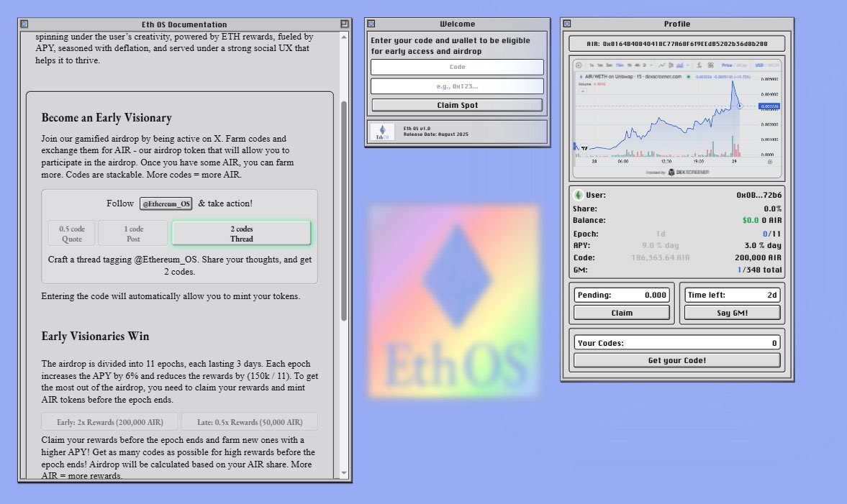Collapse the chart Volume legend arrow
847x504 pixels.
pos(583,91)
